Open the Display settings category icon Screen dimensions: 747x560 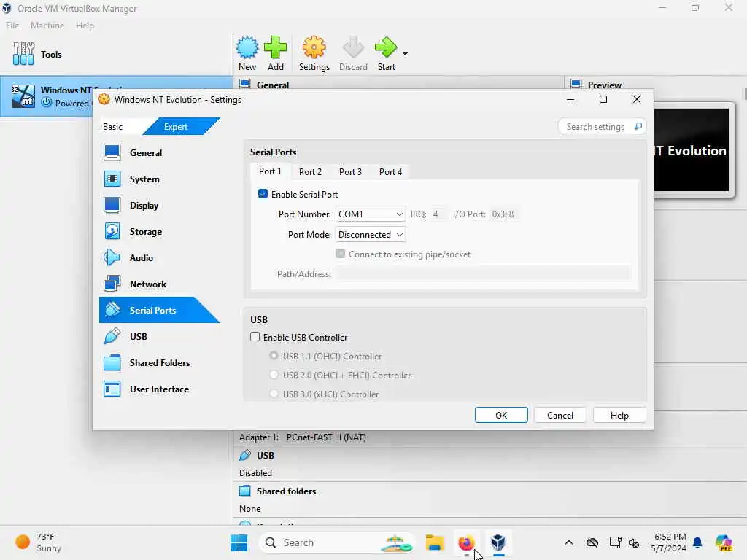tap(112, 205)
